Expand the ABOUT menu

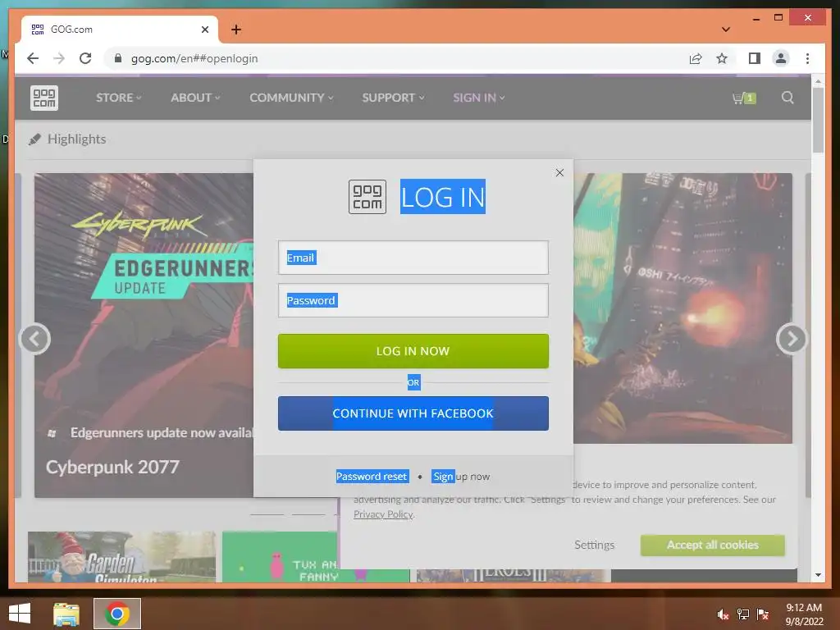click(x=195, y=98)
